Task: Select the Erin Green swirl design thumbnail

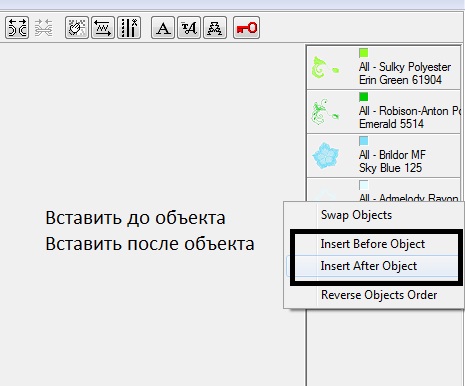Action: click(325, 68)
